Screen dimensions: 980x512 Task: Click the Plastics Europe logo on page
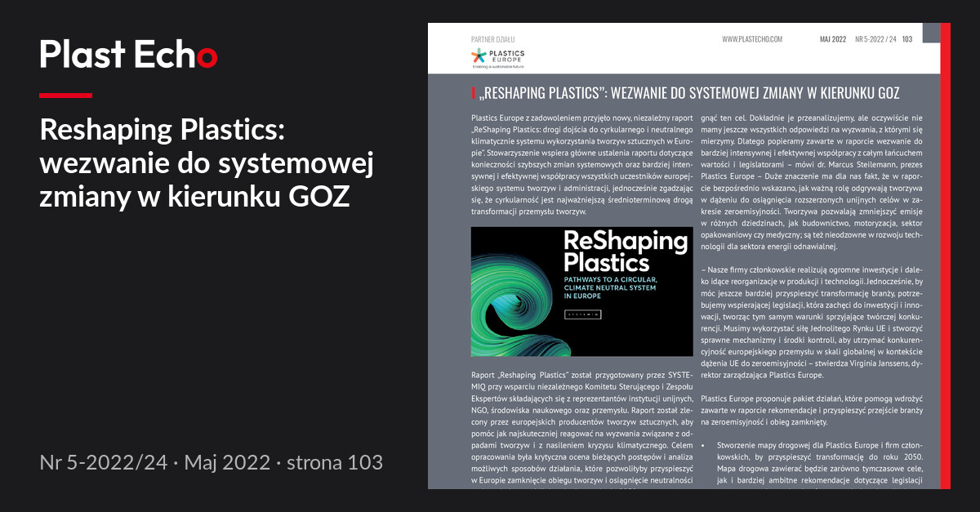pos(498,57)
